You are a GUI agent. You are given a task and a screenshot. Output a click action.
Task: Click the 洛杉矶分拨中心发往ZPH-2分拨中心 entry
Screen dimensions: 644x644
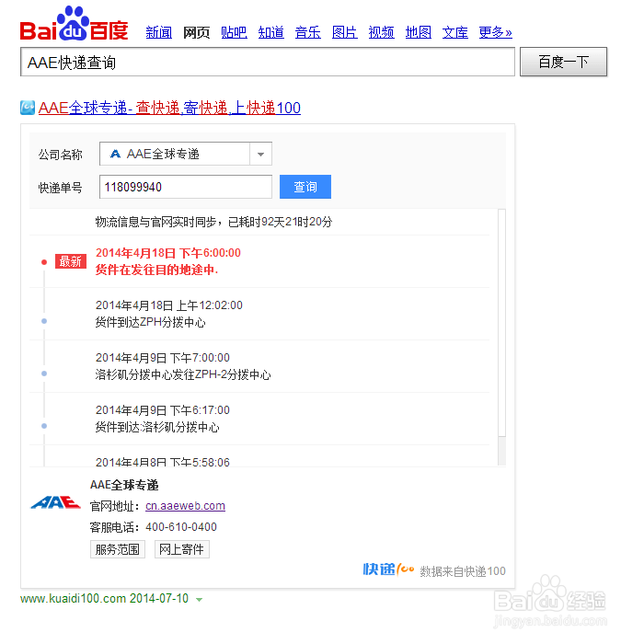coord(183,374)
